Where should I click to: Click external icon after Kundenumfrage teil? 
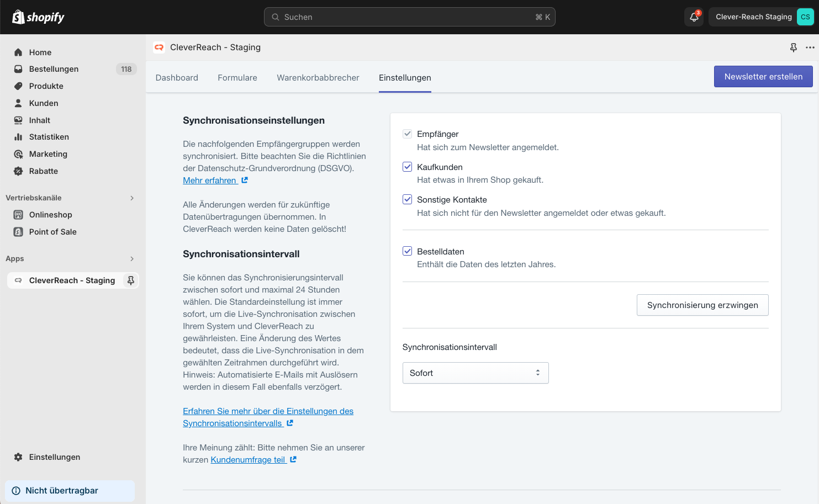293,459
